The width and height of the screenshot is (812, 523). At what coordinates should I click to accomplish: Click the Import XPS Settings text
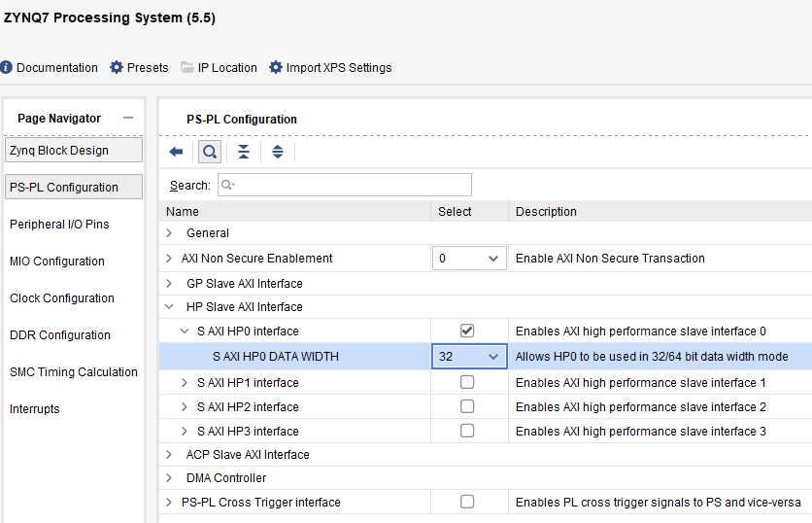(339, 67)
